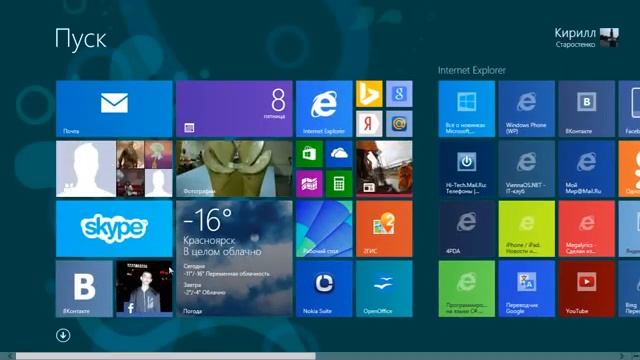The image size is (640, 360).
Task: Open the orange Одноклассники tile at the right edge
Action: tap(629, 169)
